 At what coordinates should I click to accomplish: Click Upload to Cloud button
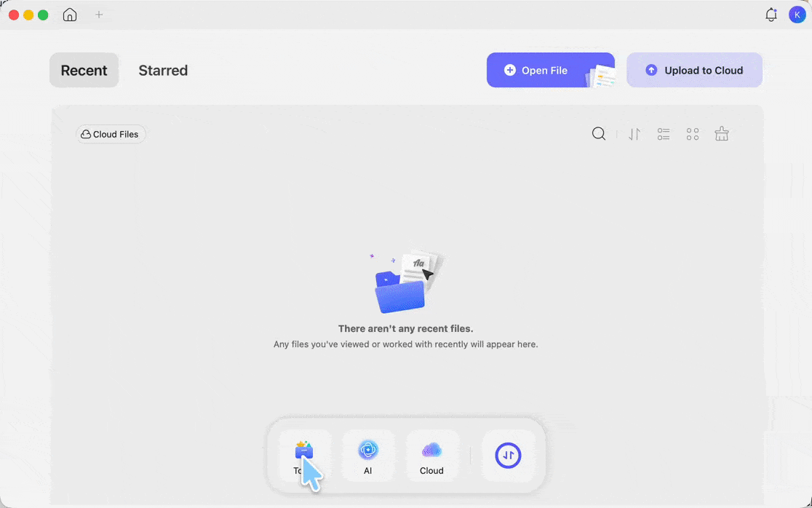(x=694, y=70)
